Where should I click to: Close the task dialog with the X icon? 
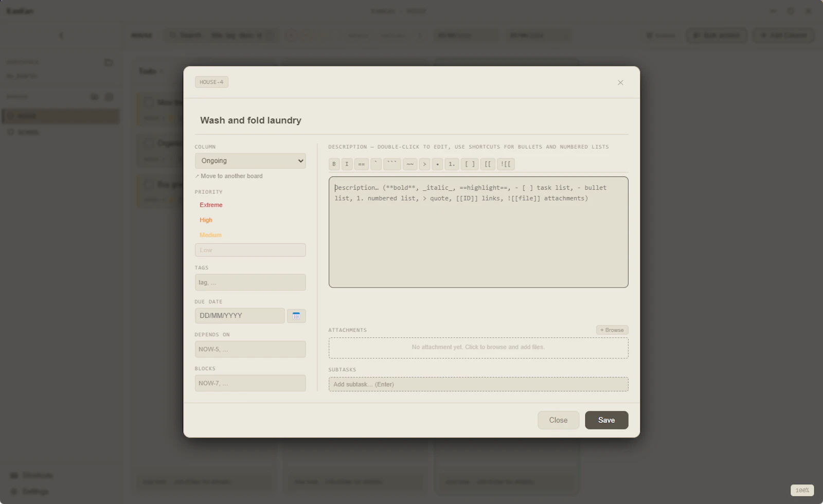click(620, 82)
